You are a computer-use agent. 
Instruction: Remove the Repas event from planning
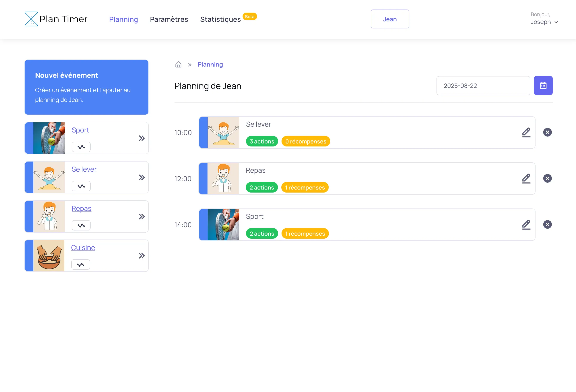[548, 178]
